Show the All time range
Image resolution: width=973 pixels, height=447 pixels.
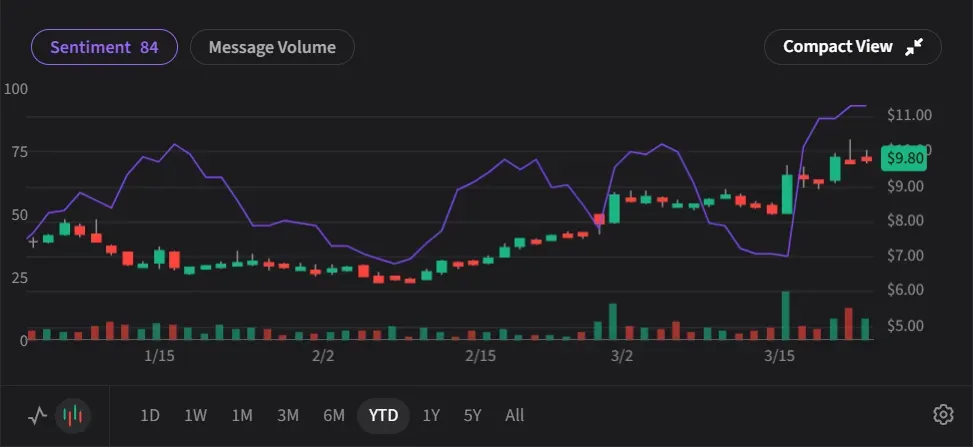(514, 415)
